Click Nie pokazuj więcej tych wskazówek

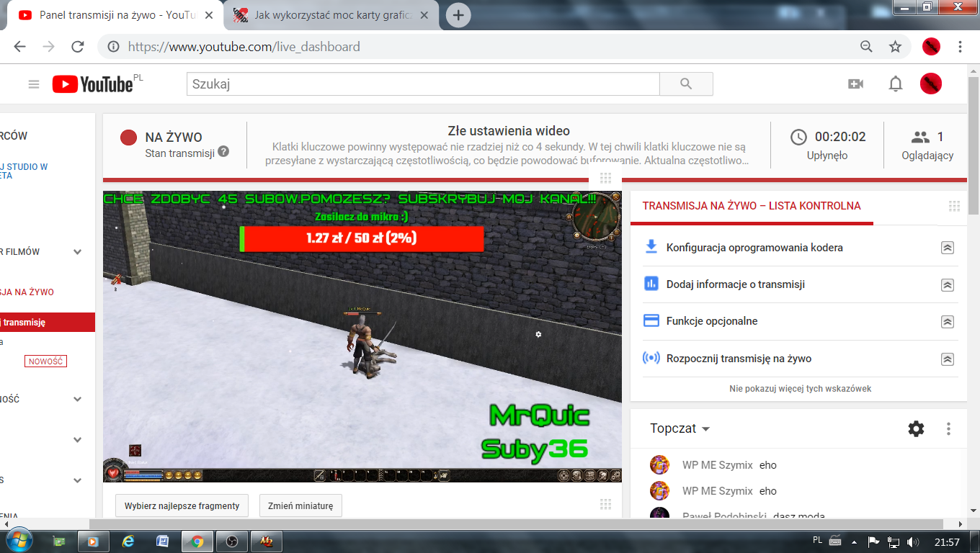click(x=800, y=389)
